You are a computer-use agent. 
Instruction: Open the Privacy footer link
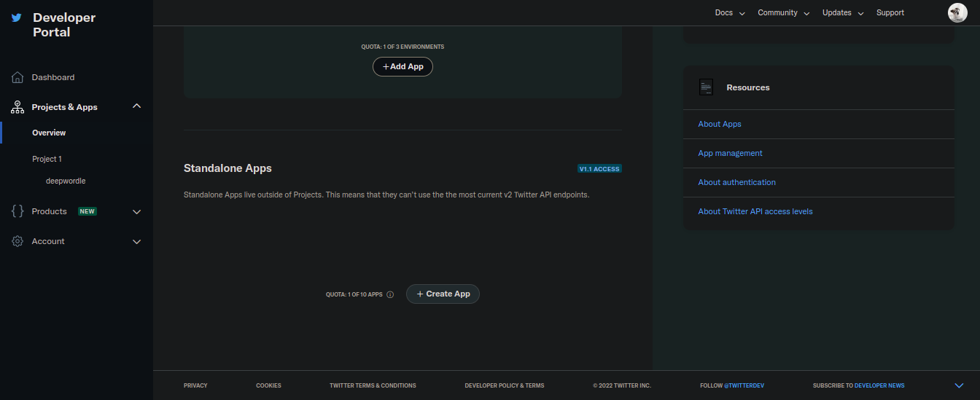(x=195, y=385)
